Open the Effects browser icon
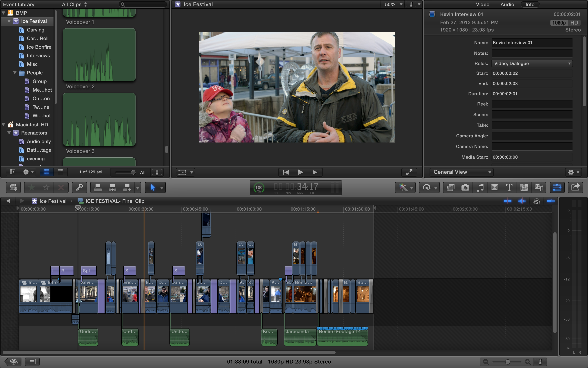588x368 pixels. point(450,187)
